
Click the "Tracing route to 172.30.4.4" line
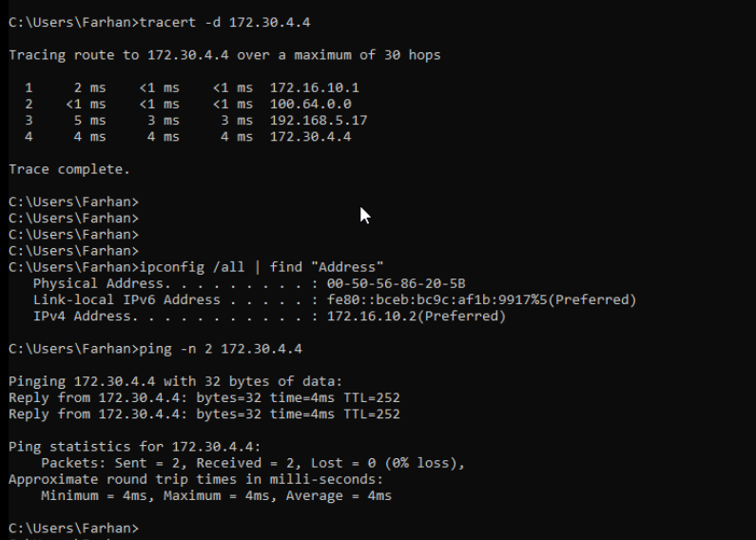pyautogui.click(x=224, y=55)
